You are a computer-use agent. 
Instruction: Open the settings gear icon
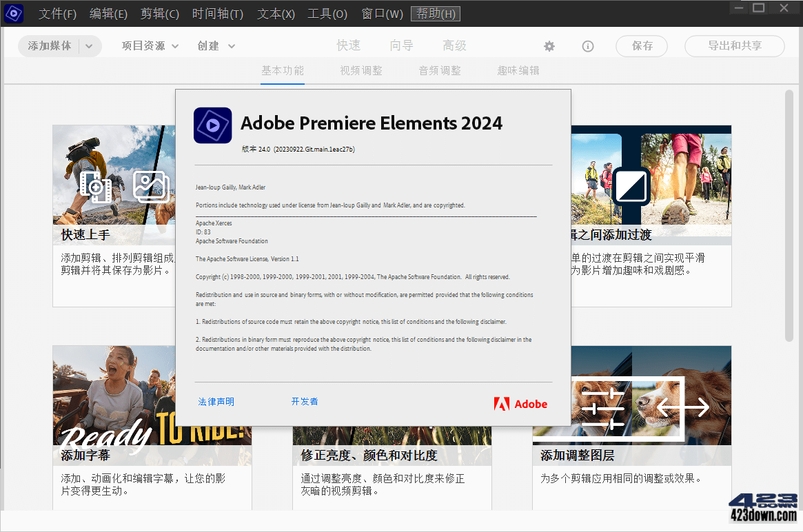pyautogui.click(x=549, y=46)
